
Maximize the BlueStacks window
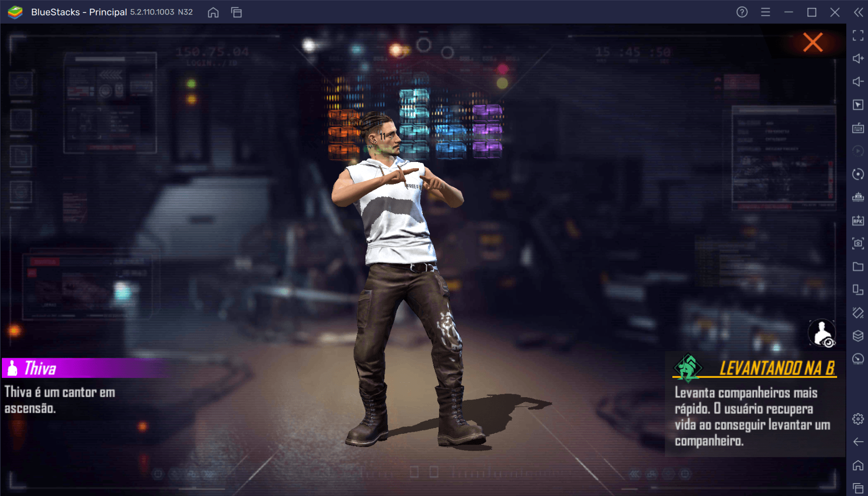(812, 12)
